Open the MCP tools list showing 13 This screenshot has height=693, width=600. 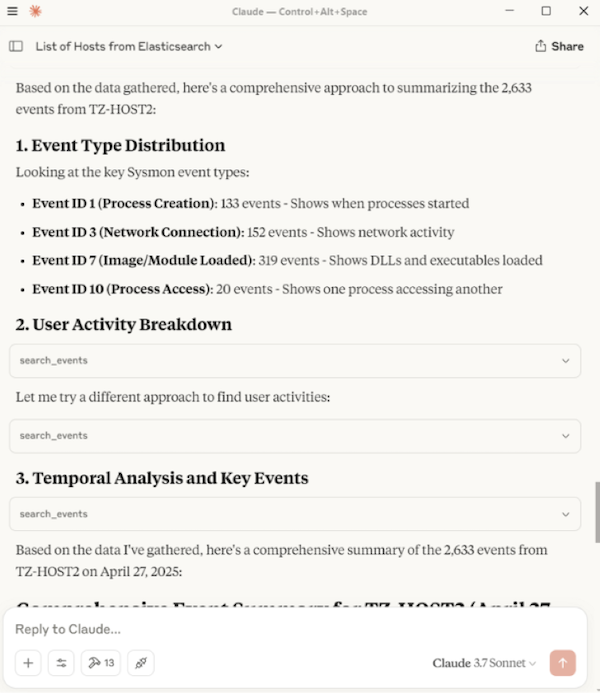[x=101, y=662]
